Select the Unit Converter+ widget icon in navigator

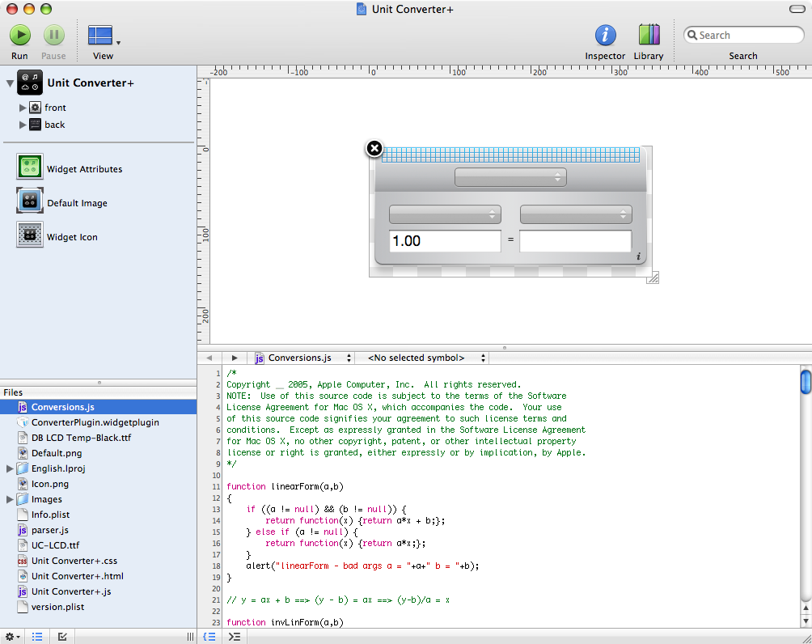29,83
